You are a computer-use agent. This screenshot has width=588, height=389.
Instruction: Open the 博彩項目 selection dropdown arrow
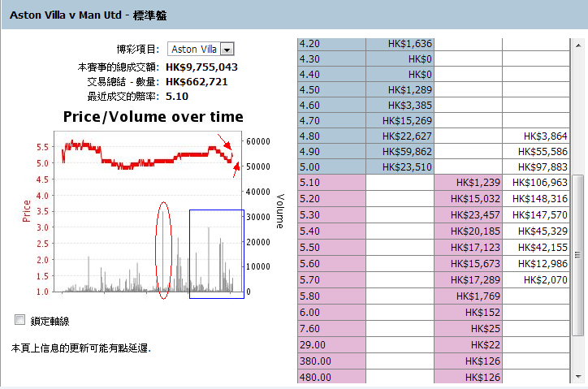(227, 50)
